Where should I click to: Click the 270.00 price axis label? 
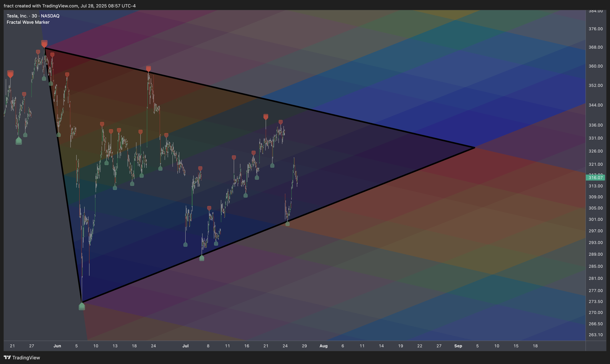pyautogui.click(x=596, y=312)
